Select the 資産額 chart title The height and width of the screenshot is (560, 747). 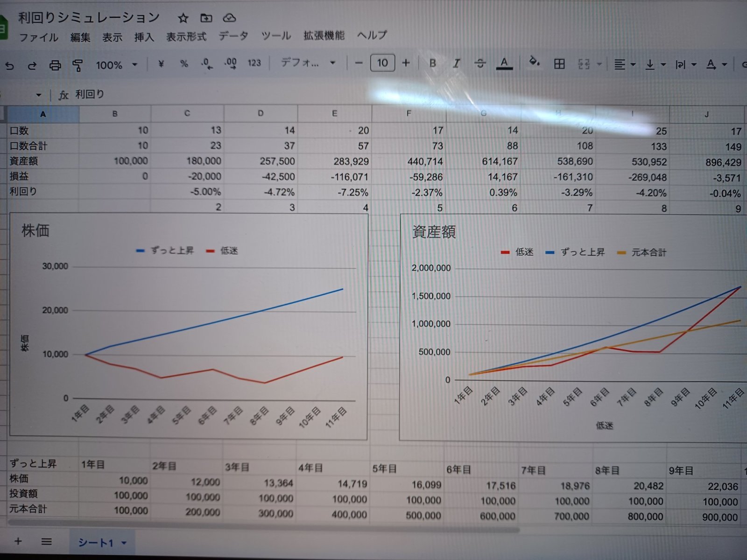[434, 232]
